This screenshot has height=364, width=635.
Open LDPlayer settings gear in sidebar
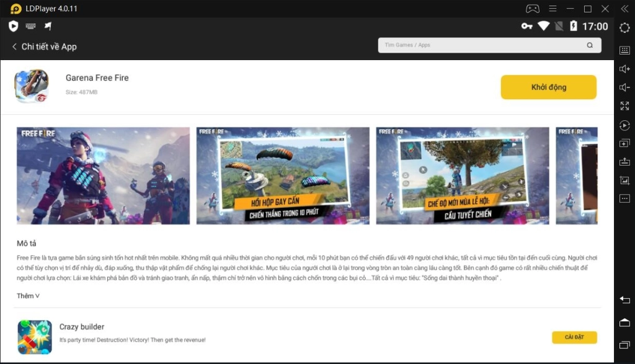(624, 28)
